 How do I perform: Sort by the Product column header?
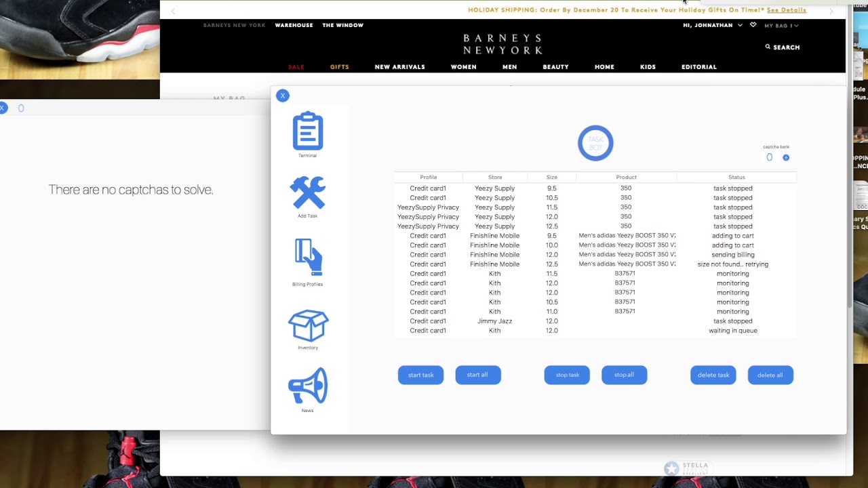(626, 178)
